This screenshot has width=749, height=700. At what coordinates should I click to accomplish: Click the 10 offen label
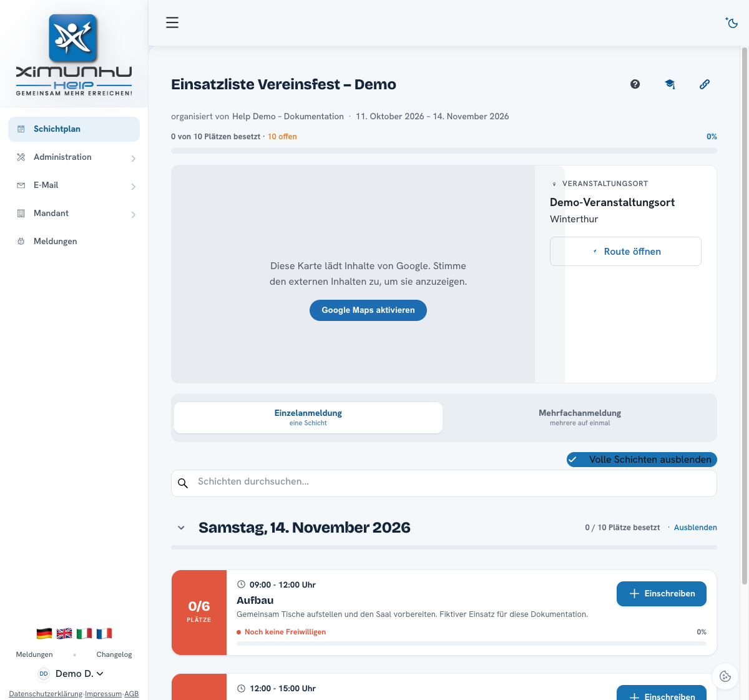[x=282, y=137]
